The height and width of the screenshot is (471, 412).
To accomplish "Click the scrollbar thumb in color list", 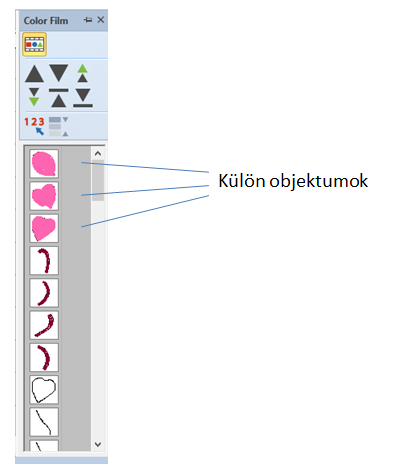I will click(x=98, y=180).
